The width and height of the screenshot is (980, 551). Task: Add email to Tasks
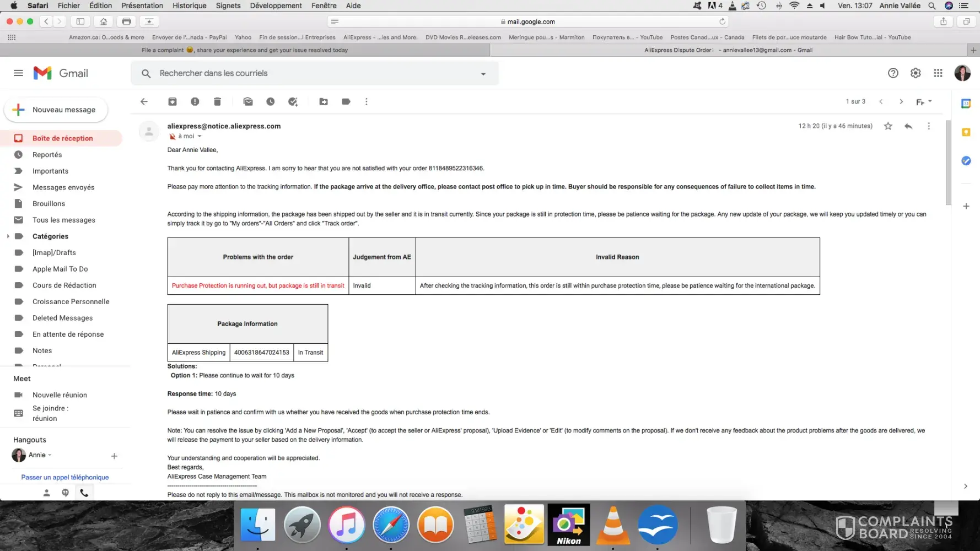click(293, 101)
